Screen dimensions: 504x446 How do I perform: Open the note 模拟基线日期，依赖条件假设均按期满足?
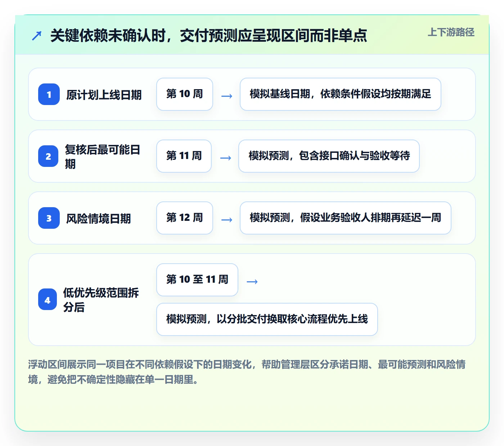point(341,94)
